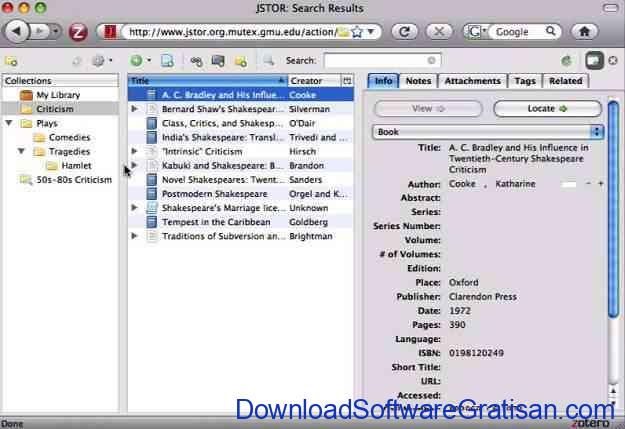Switch to the Notes tab
This screenshot has width=625, height=429.
(418, 81)
